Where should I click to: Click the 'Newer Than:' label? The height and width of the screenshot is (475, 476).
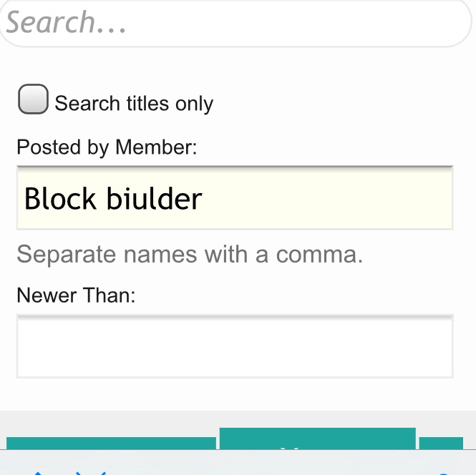[76, 295]
